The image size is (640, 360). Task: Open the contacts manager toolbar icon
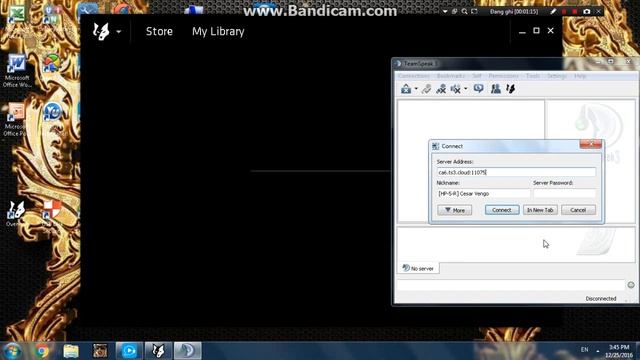click(x=496, y=89)
